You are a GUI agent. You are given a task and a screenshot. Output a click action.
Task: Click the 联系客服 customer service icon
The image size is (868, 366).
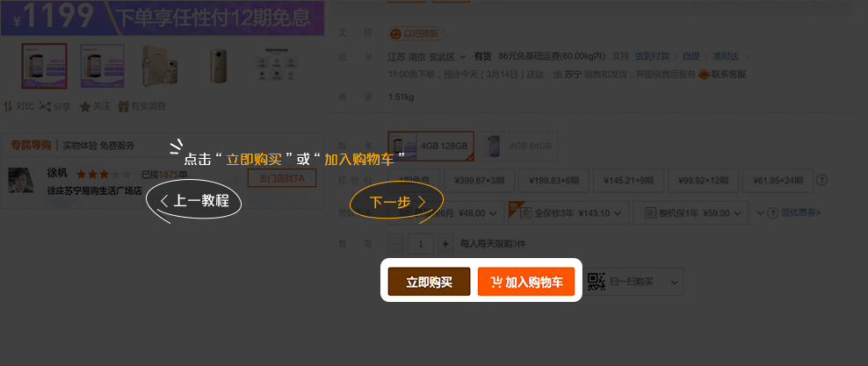tap(704, 75)
